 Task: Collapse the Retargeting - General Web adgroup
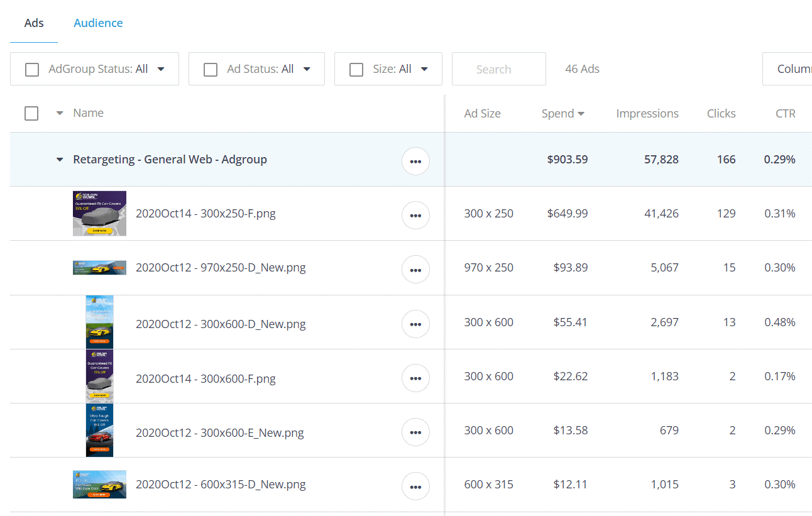[60, 160]
